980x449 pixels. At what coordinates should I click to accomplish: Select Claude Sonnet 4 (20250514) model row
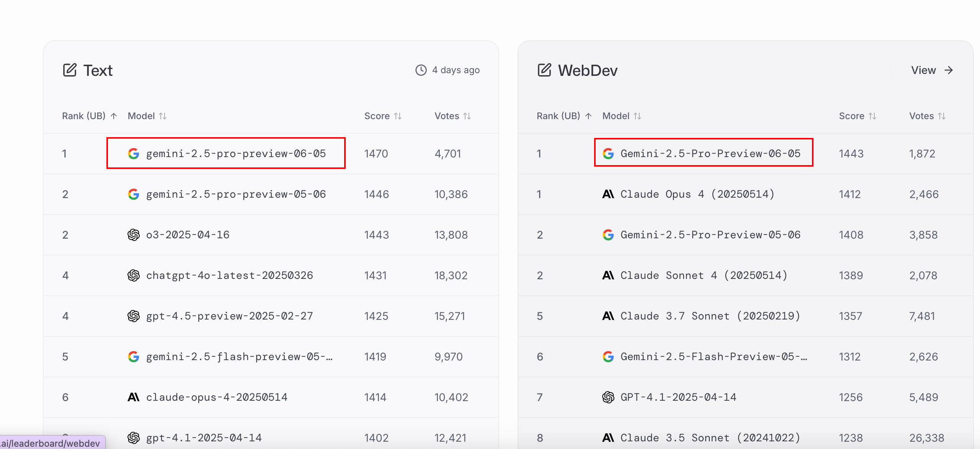[x=704, y=275]
